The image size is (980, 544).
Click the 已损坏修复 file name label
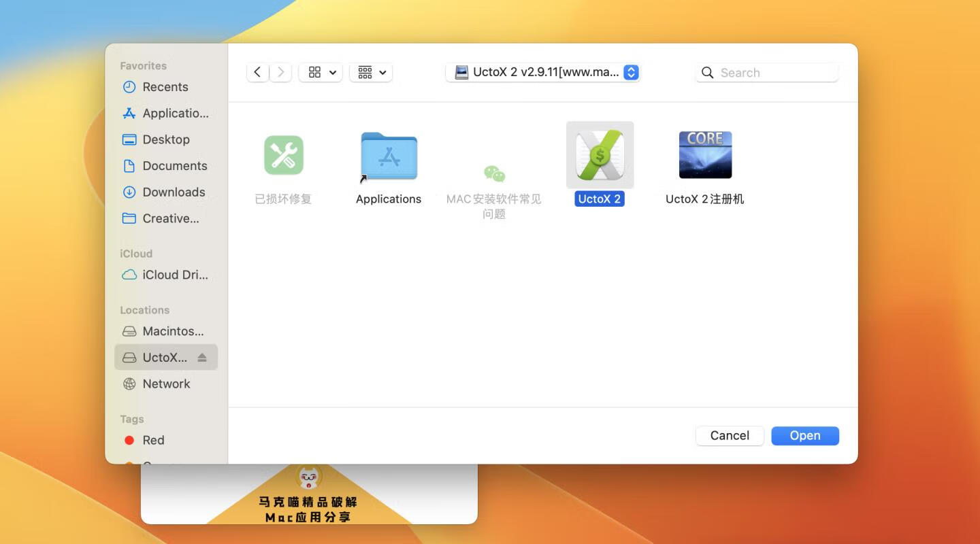(283, 199)
